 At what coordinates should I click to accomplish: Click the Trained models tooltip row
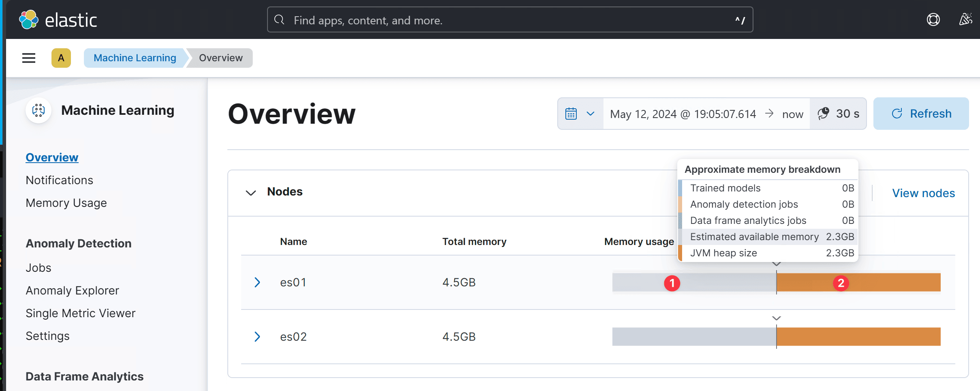click(x=768, y=188)
